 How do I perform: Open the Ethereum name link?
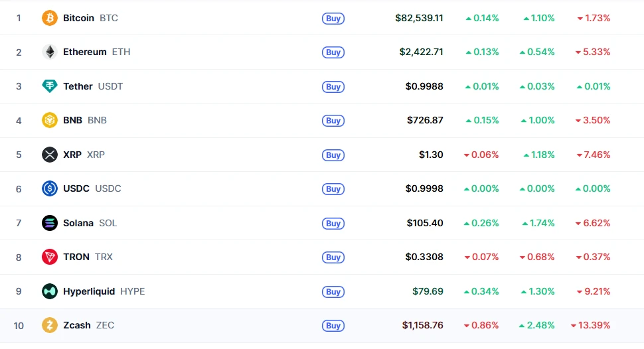(84, 52)
